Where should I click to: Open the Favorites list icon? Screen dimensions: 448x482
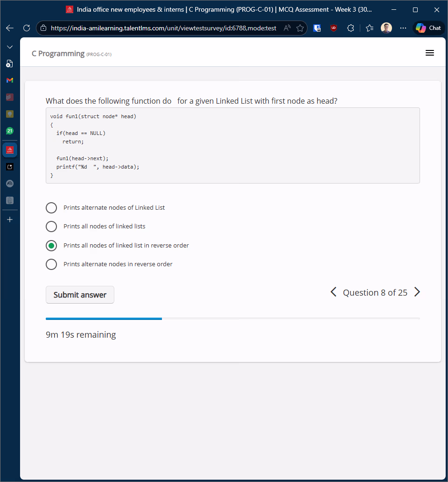coord(370,28)
